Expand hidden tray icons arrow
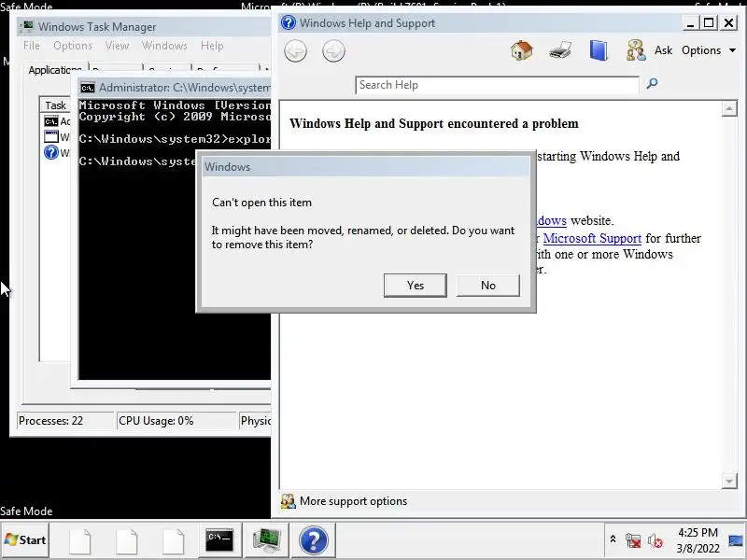747x560 pixels. pyautogui.click(x=613, y=539)
